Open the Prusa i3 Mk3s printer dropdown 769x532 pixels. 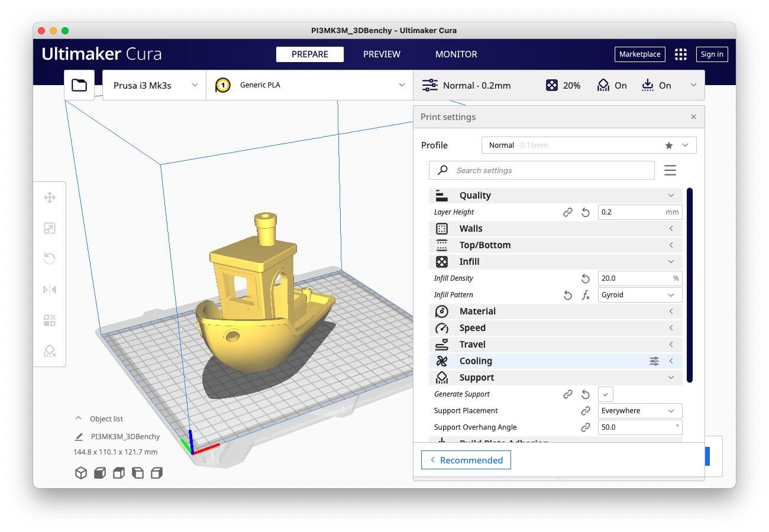[x=154, y=85]
